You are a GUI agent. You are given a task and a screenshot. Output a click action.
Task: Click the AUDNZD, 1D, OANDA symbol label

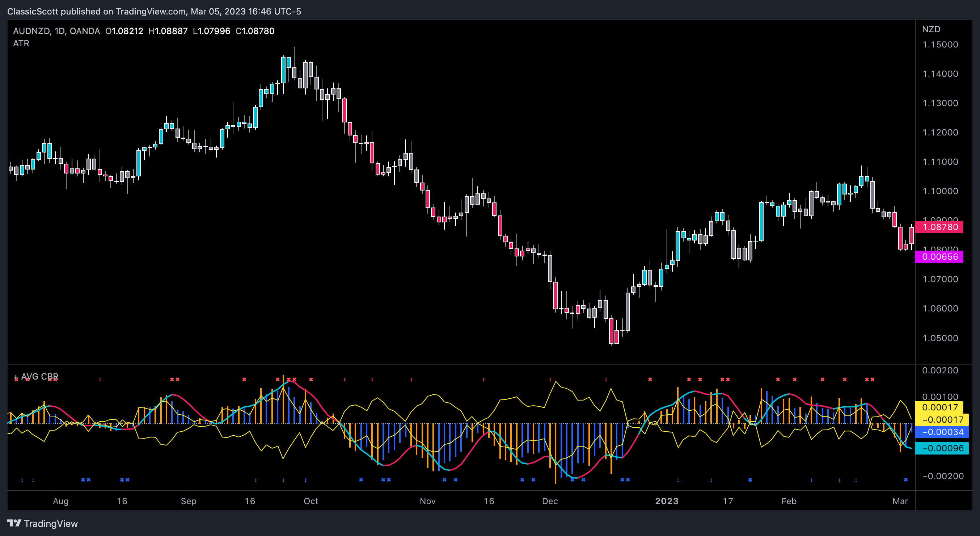[56, 31]
